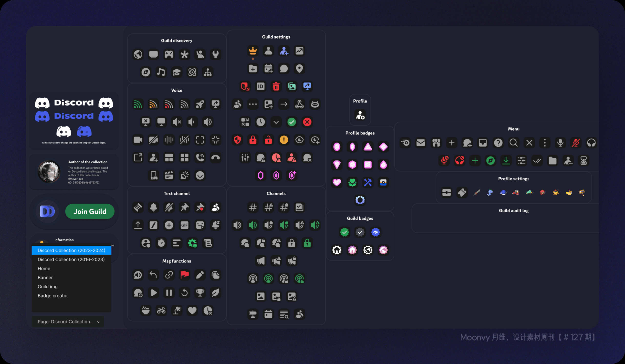The width and height of the screenshot is (625, 364).
Task: Click the "Guild audit log" heading text
Action: pos(514,210)
